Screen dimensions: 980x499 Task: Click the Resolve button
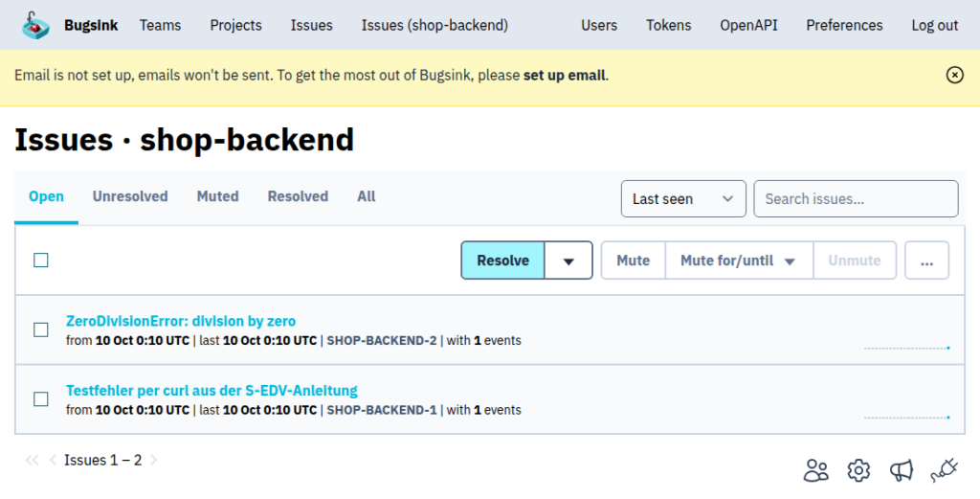[x=503, y=261]
